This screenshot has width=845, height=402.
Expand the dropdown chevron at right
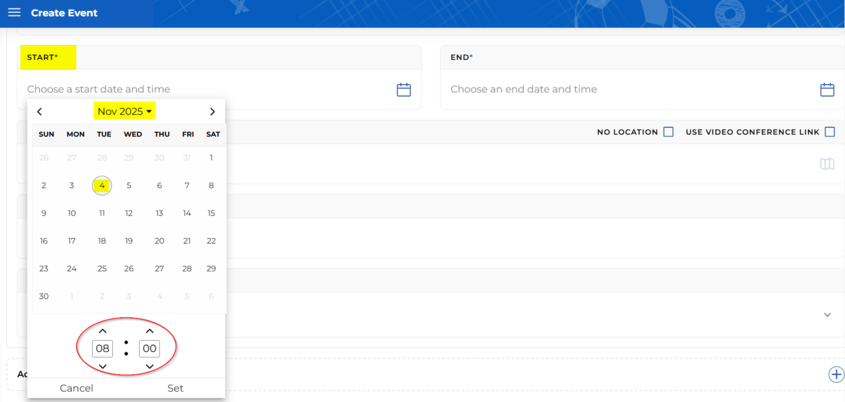point(827,315)
